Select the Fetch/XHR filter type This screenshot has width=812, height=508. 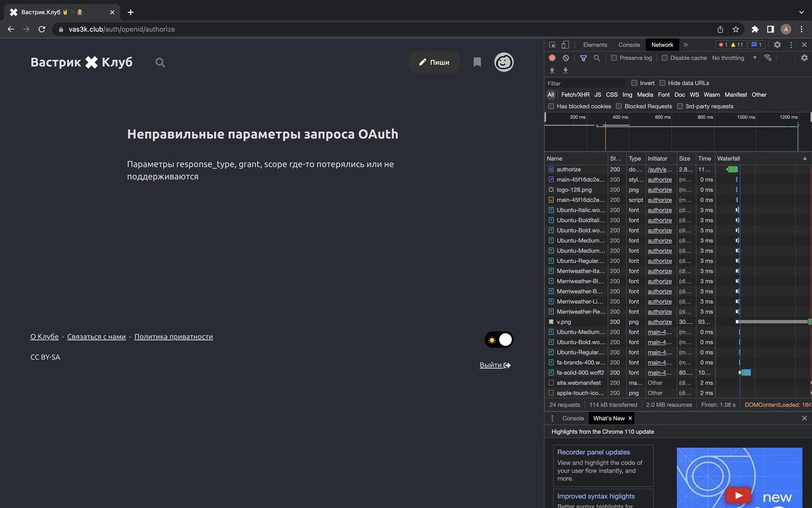[x=575, y=95]
